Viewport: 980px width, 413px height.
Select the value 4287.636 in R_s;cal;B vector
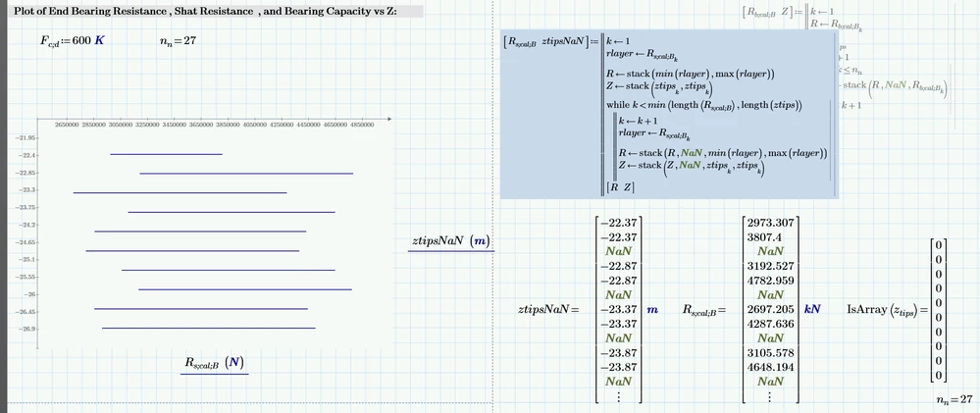pyautogui.click(x=771, y=324)
